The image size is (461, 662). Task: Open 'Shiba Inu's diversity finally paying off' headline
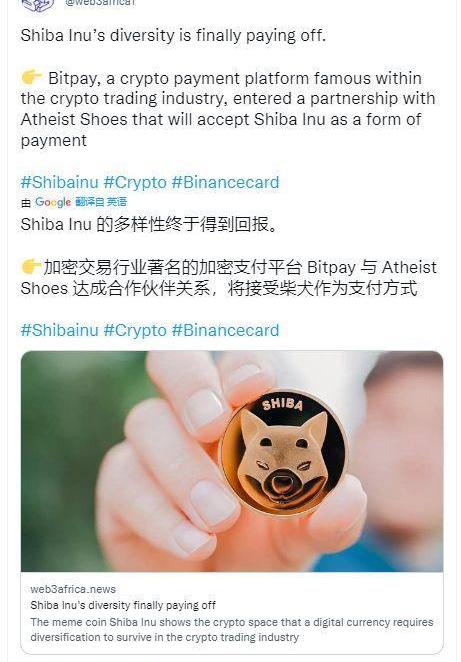123,605
